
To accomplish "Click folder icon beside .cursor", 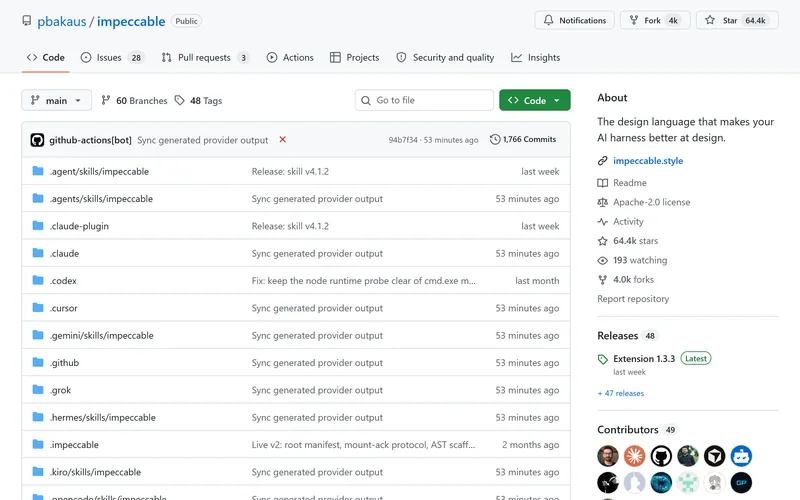I will 38,308.
